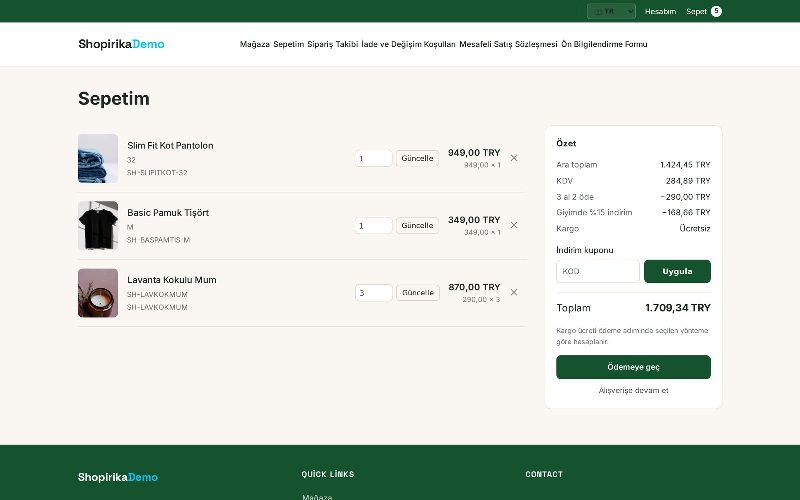Viewport: 800px width, 500px height.
Task: Click Giyimde %15 indirim label
Action: [x=594, y=212]
